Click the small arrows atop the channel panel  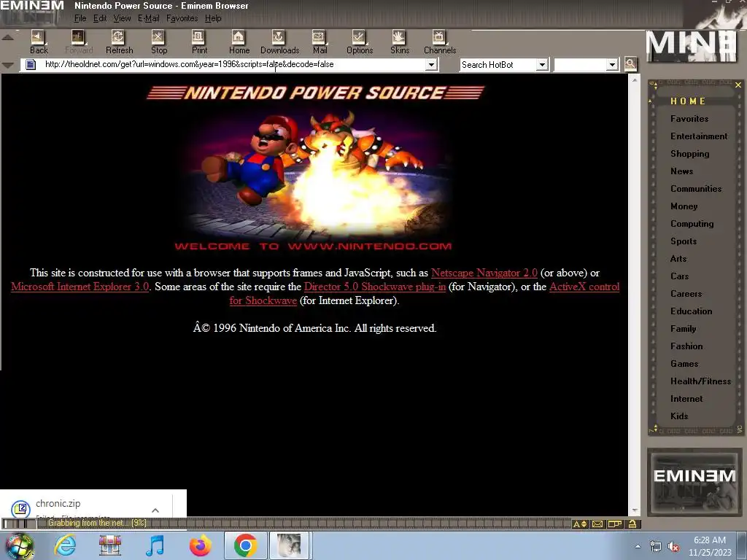[654, 86]
